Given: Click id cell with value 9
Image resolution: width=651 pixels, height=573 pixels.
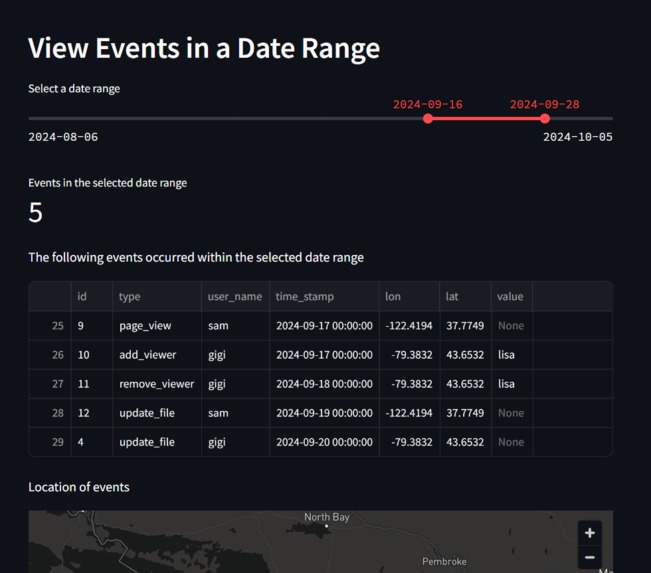Looking at the screenshot, I should 91,326.
